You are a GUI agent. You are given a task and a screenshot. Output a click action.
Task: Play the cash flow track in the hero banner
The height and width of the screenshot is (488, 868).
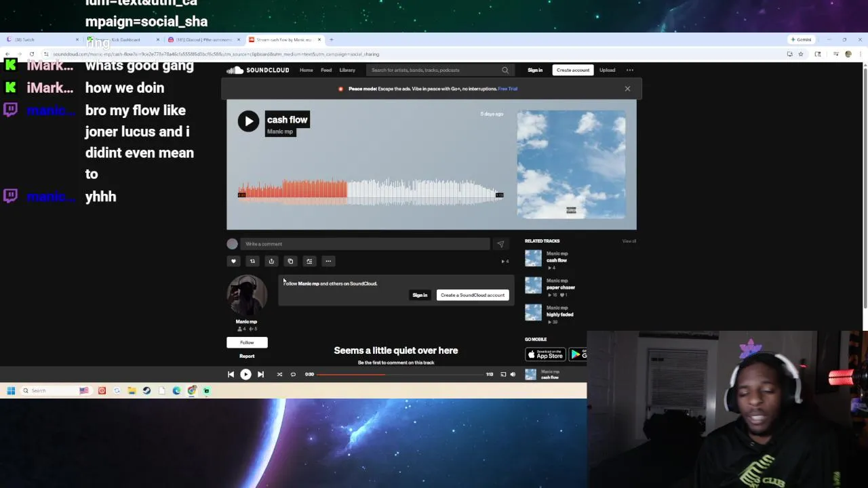pyautogui.click(x=248, y=121)
